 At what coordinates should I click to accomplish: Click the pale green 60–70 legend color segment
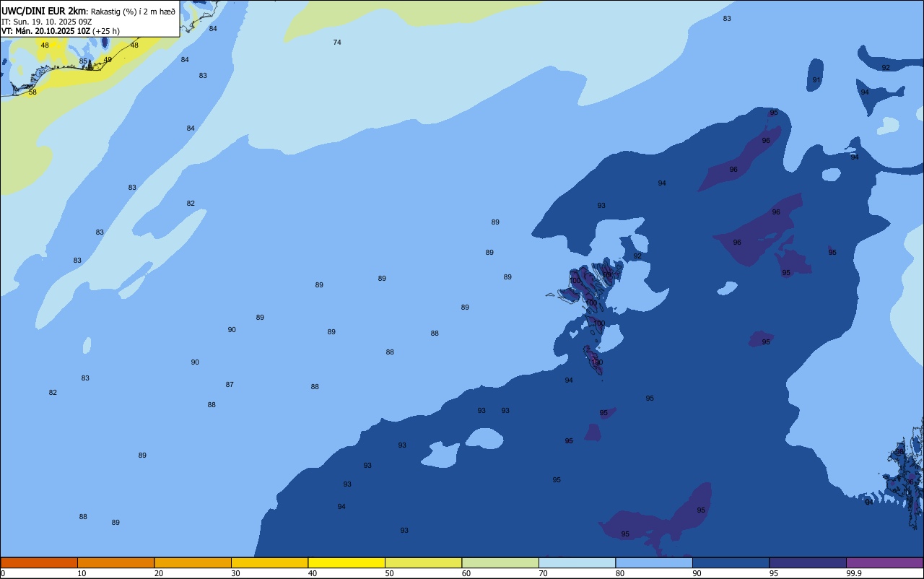click(x=500, y=562)
